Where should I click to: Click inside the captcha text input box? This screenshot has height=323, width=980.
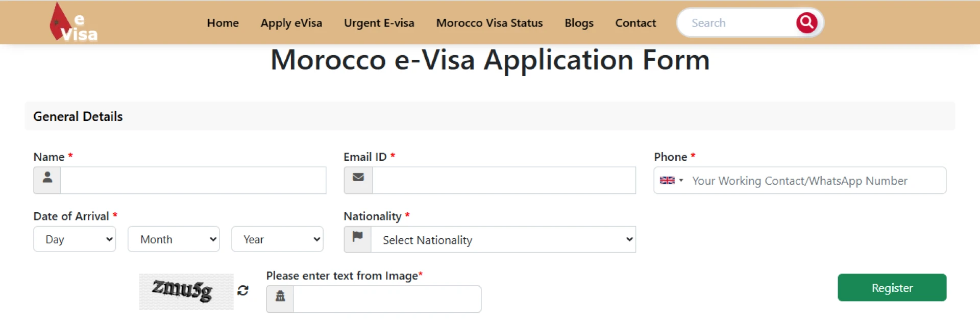(386, 299)
